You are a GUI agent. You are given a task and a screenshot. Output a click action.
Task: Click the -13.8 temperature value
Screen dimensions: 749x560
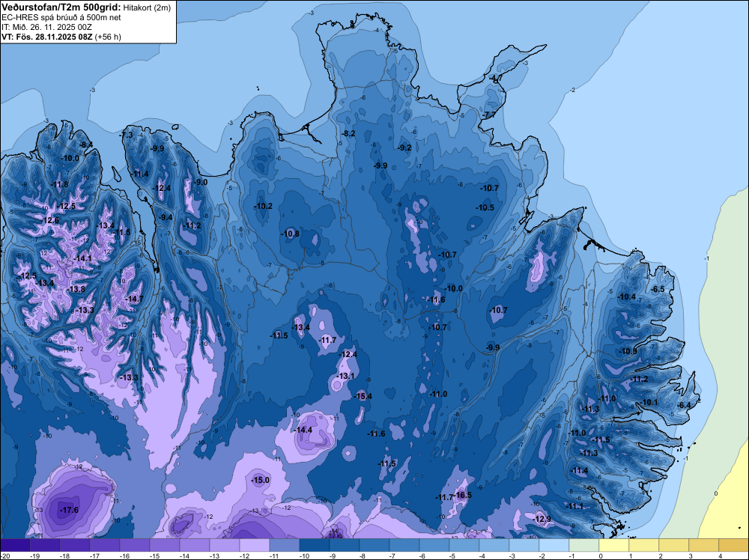pyautogui.click(x=76, y=289)
